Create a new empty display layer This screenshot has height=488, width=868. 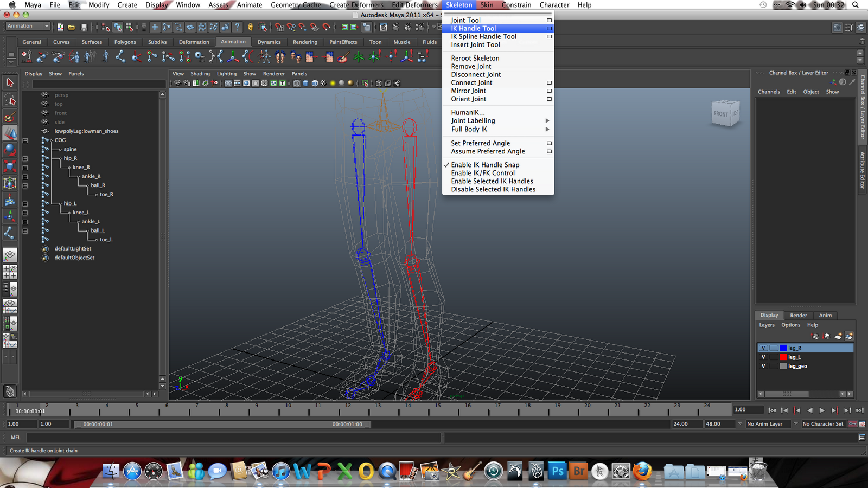point(838,336)
